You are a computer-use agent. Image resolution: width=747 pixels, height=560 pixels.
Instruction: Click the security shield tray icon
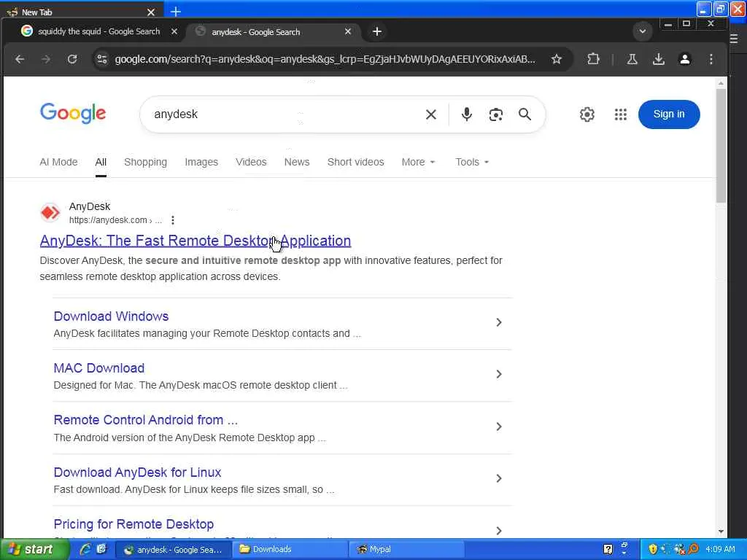(x=653, y=550)
